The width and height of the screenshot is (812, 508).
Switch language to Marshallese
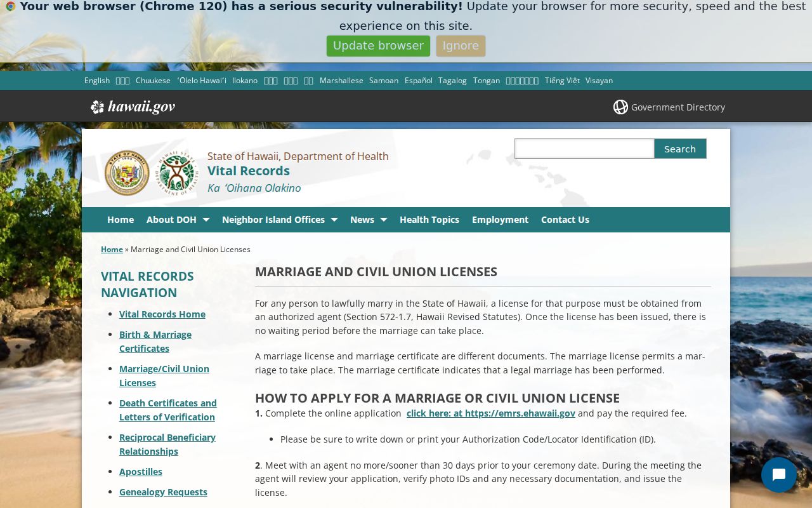(341, 81)
